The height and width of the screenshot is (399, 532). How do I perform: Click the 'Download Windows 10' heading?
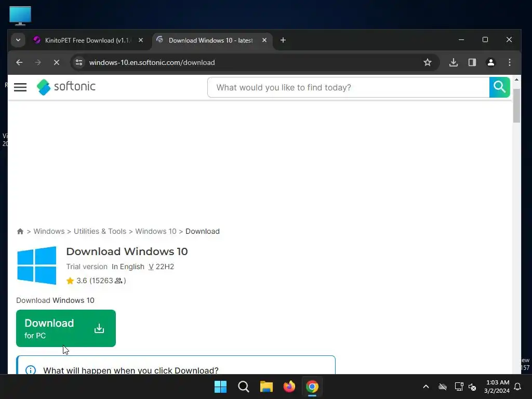[x=127, y=251]
